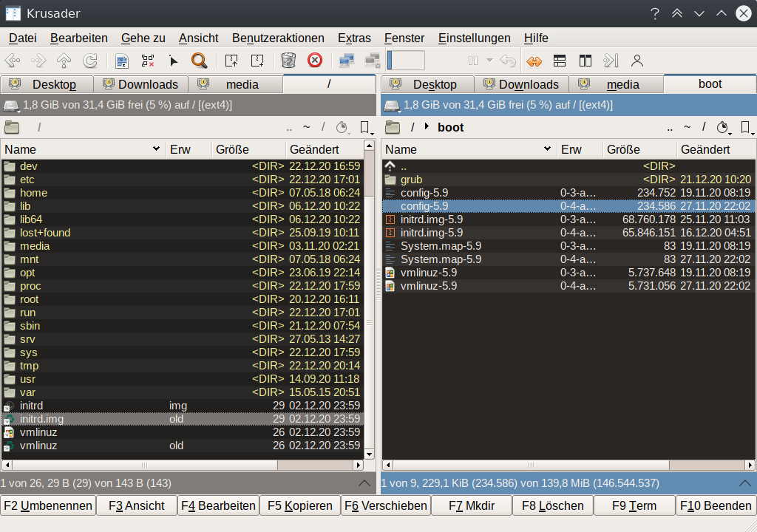The image size is (757, 532).
Task: Go to parent via left panel dots
Action: pyautogui.click(x=289, y=129)
